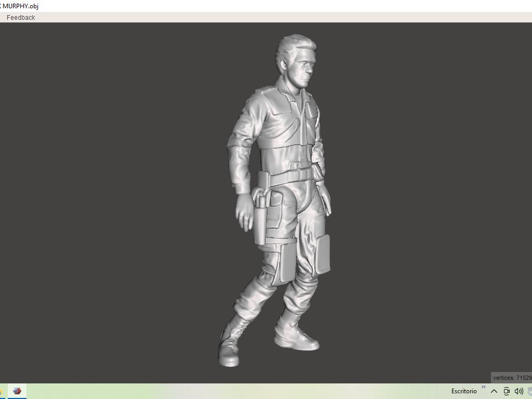Click the Meet Now camera tray icon
532x399 pixels.
(507, 391)
